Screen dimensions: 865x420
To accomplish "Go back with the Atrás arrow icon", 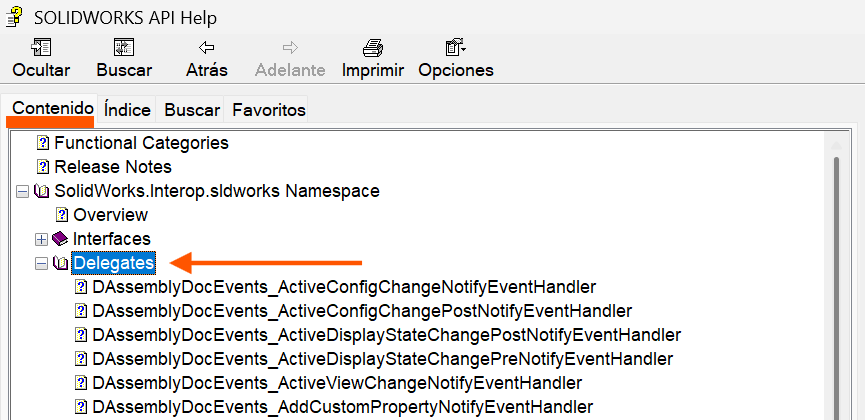I will (x=206, y=47).
